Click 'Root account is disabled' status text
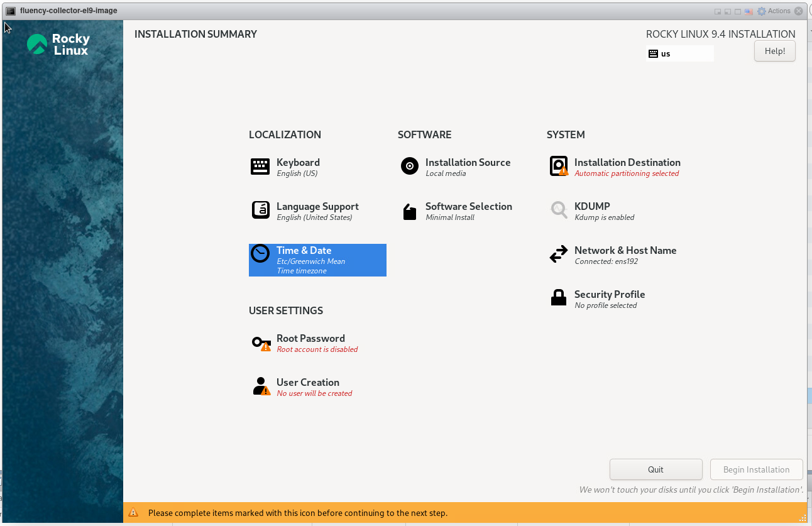812x526 pixels. [317, 349]
